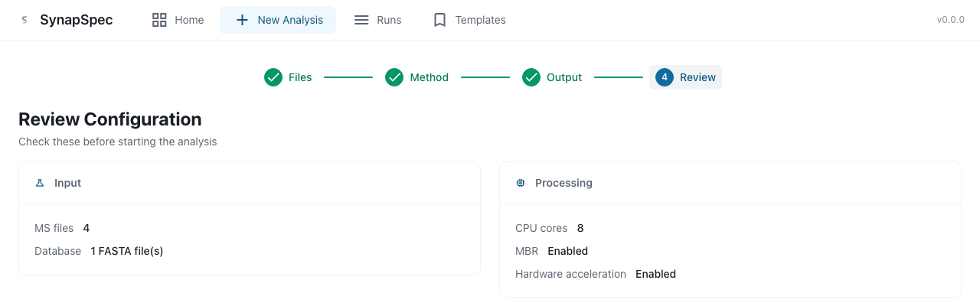Click the Hardware acceleration label

coord(570,274)
